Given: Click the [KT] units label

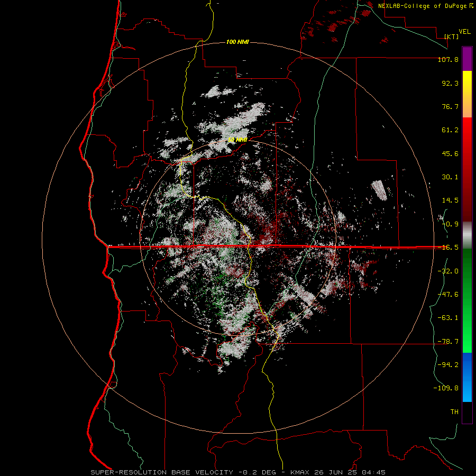Looking at the screenshot, I should (x=452, y=36).
